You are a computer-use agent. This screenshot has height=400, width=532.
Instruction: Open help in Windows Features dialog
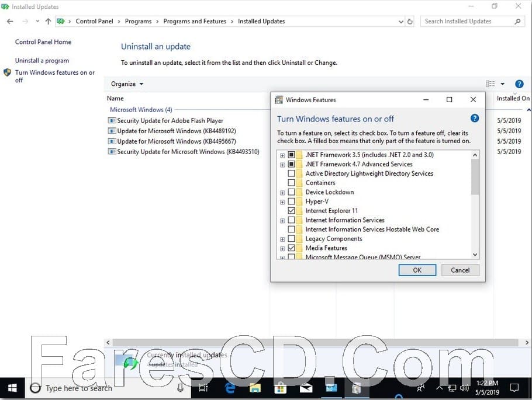coord(475,119)
